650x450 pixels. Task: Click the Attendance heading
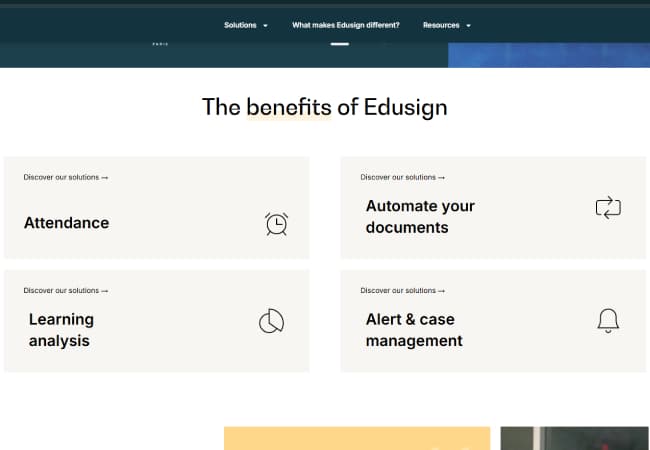66,223
